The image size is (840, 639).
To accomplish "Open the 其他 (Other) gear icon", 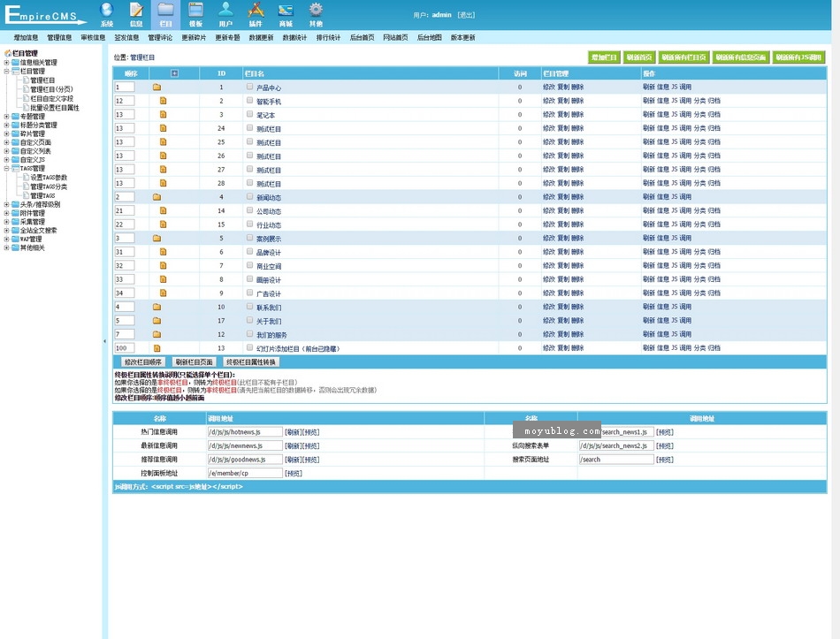I will [316, 14].
